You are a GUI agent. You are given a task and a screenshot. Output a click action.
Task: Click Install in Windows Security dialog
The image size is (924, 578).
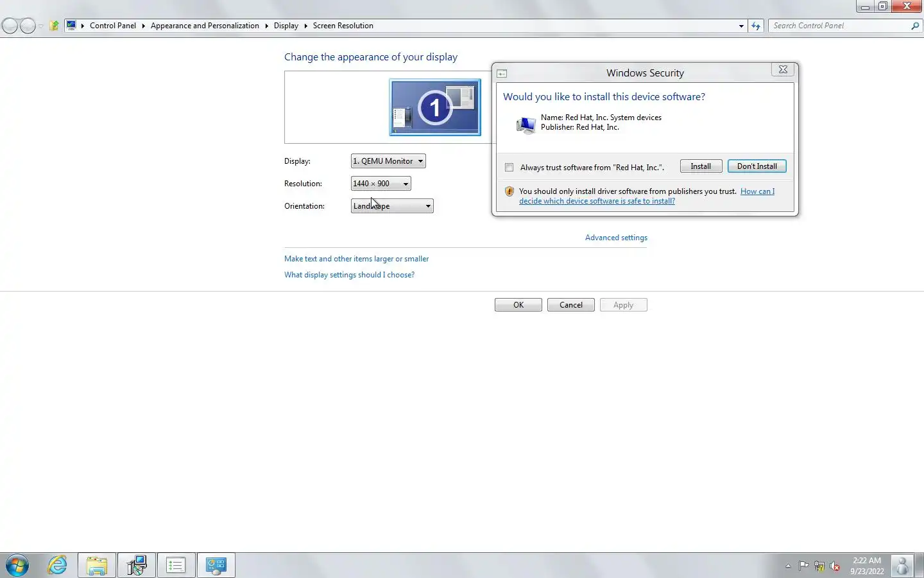701,166
